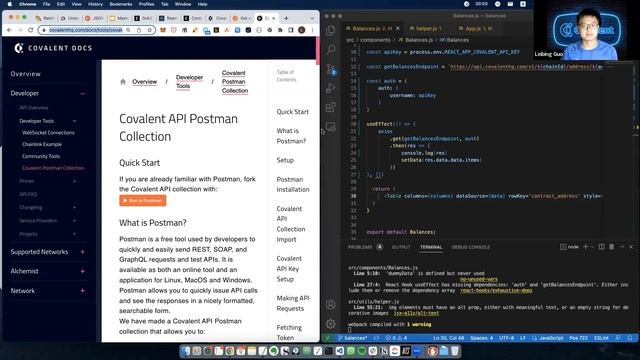Screen dimensions: 640x360
Task: Open the Extensions view in VS Code
Action: pos(331,107)
